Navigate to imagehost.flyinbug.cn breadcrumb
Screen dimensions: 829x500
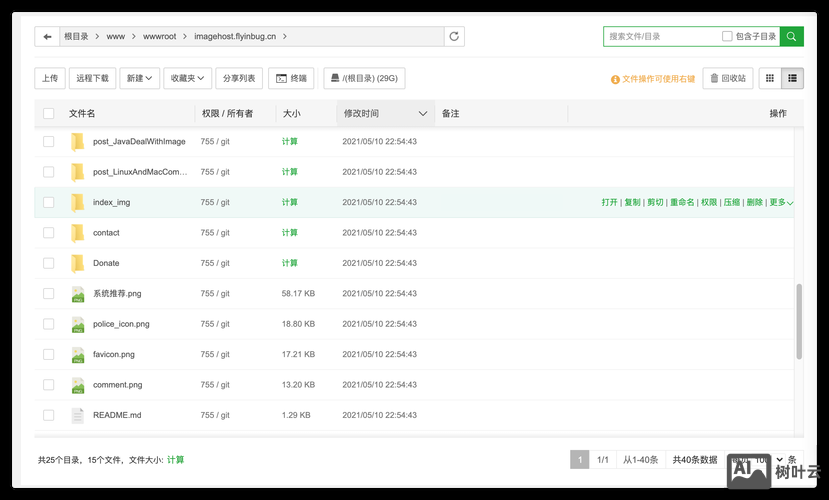(x=235, y=36)
